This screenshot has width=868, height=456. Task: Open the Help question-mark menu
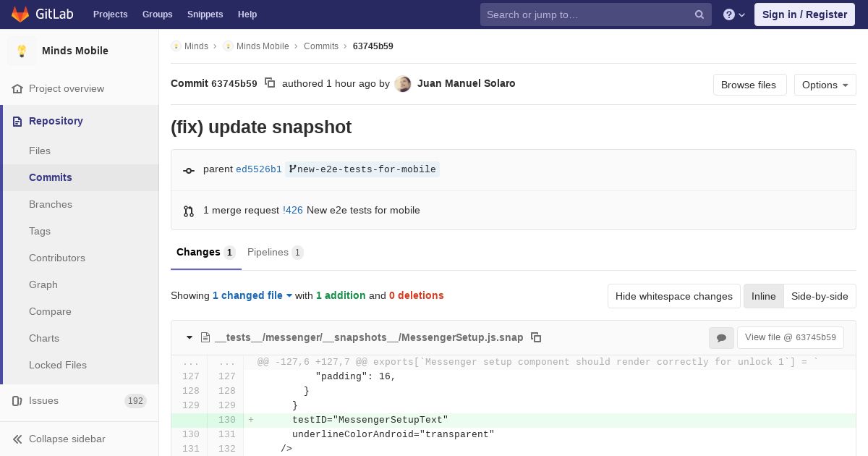[x=734, y=14]
